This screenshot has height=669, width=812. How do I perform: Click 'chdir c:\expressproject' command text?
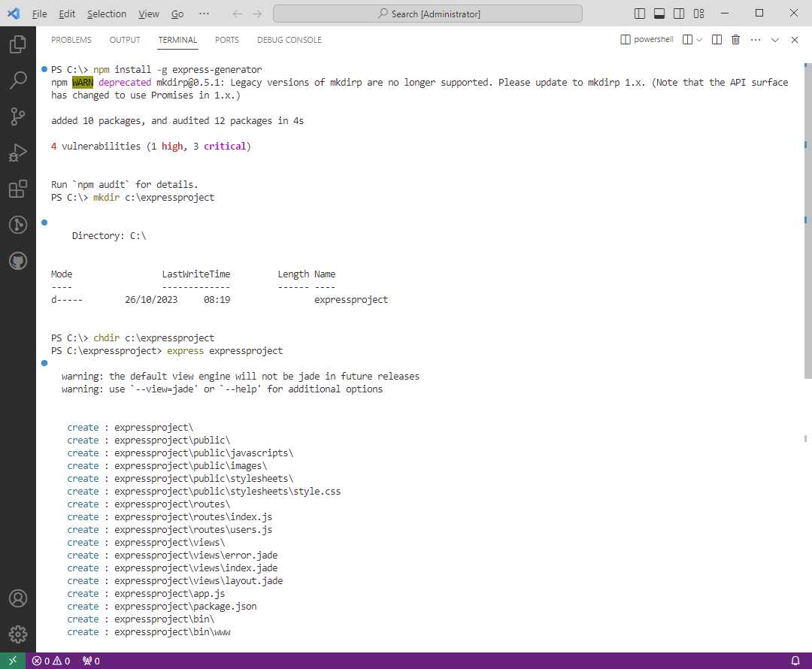(x=154, y=338)
